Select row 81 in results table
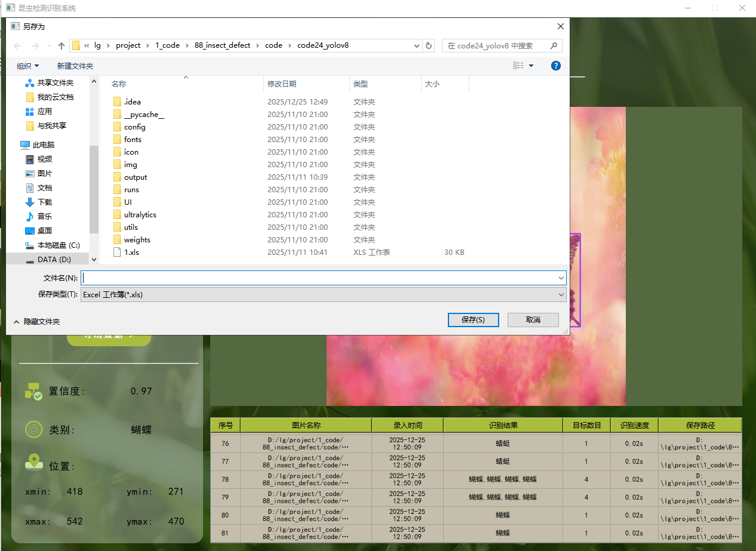Screen dimensions: 756x551 click(476, 533)
